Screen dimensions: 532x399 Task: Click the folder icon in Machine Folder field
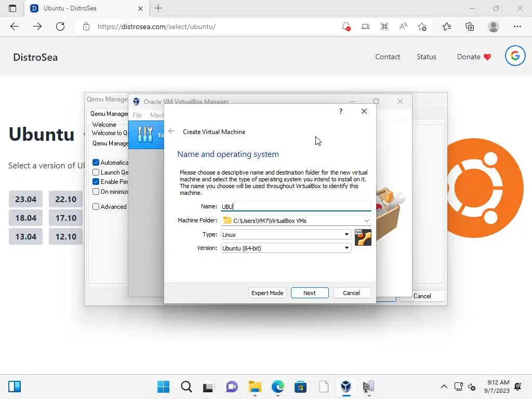(x=228, y=220)
